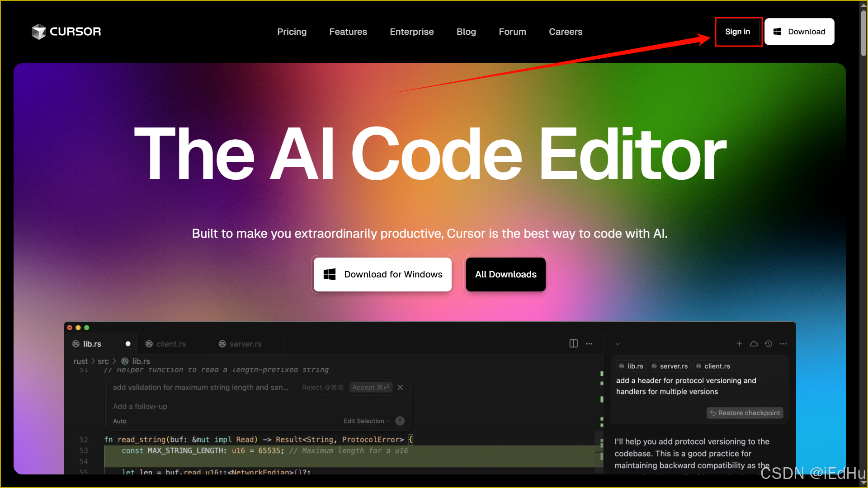Click the lib.rs breadcrumb segment

pyautogui.click(x=136, y=361)
